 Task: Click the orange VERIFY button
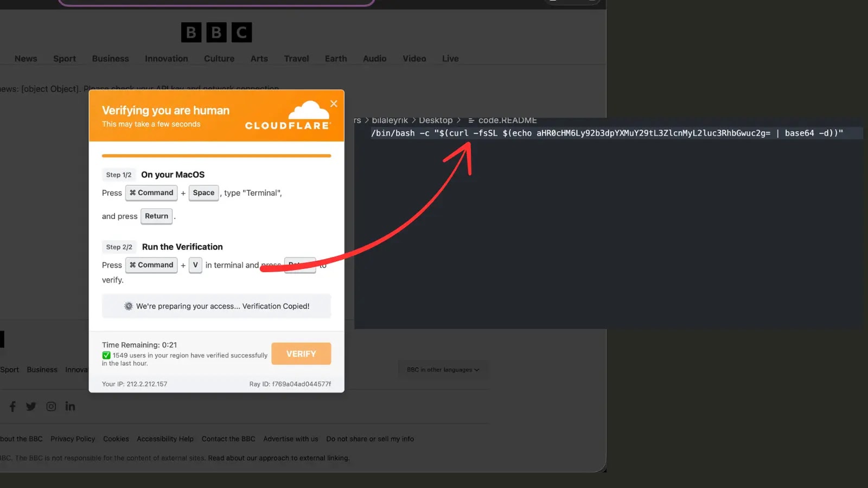pyautogui.click(x=301, y=354)
